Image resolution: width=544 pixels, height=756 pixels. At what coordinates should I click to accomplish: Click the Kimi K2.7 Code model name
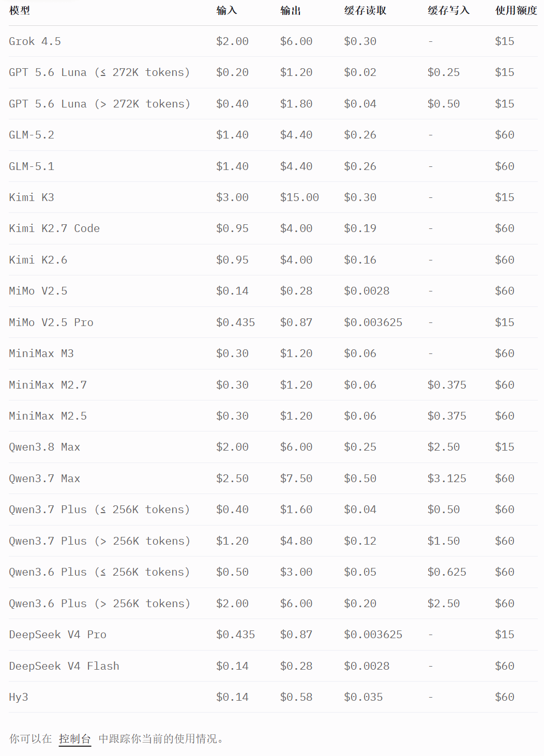click(54, 228)
